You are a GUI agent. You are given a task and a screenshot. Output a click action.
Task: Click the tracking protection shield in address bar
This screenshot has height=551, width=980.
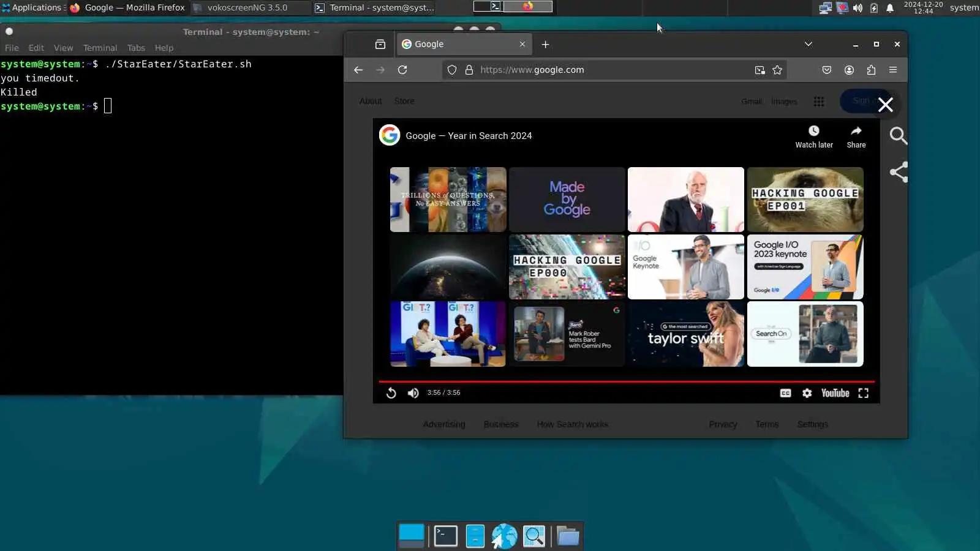[x=452, y=70]
